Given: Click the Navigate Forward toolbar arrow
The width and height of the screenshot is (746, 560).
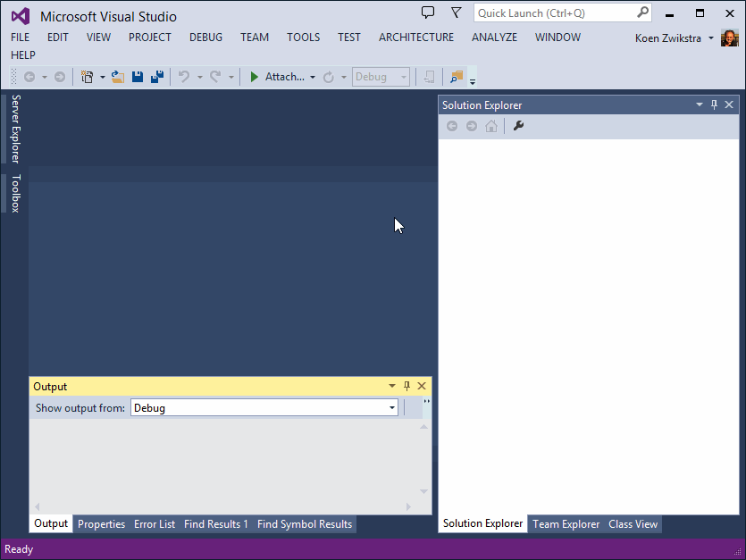Looking at the screenshot, I should [60, 77].
